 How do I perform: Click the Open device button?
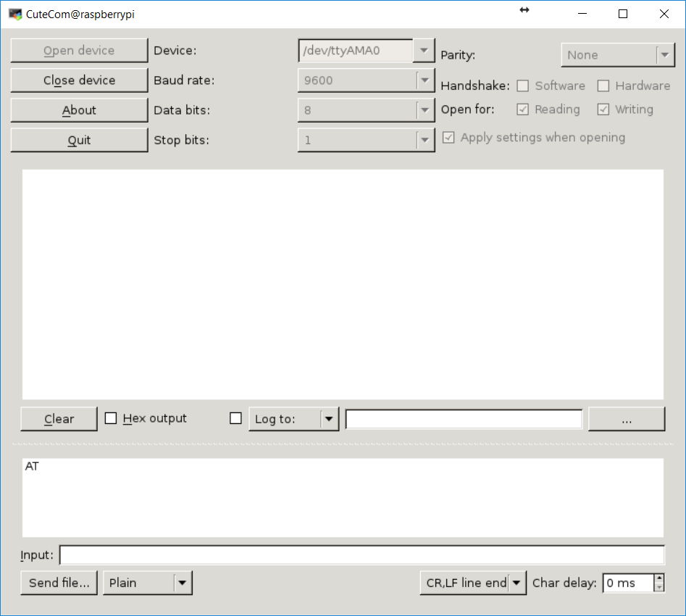point(79,50)
